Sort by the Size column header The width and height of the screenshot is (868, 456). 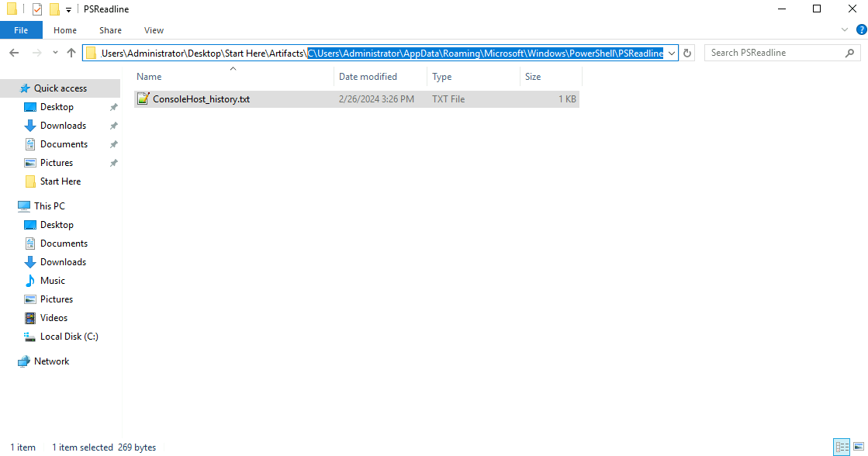(533, 76)
